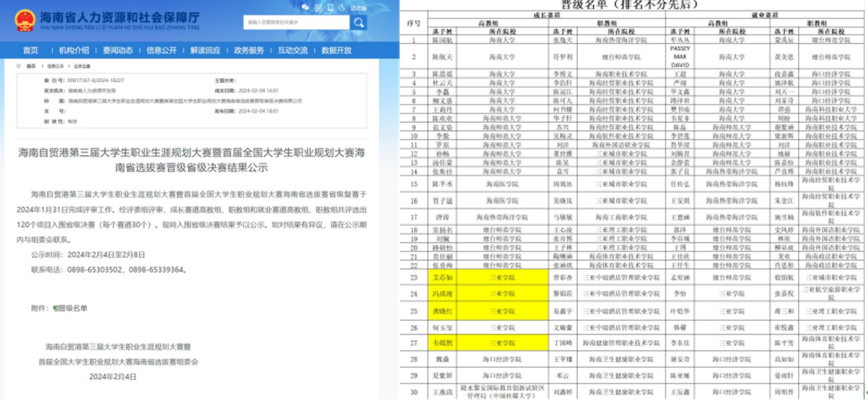This screenshot has width=868, height=400.
Task: Open the 首页 navigation menu item
Action: click(x=31, y=51)
